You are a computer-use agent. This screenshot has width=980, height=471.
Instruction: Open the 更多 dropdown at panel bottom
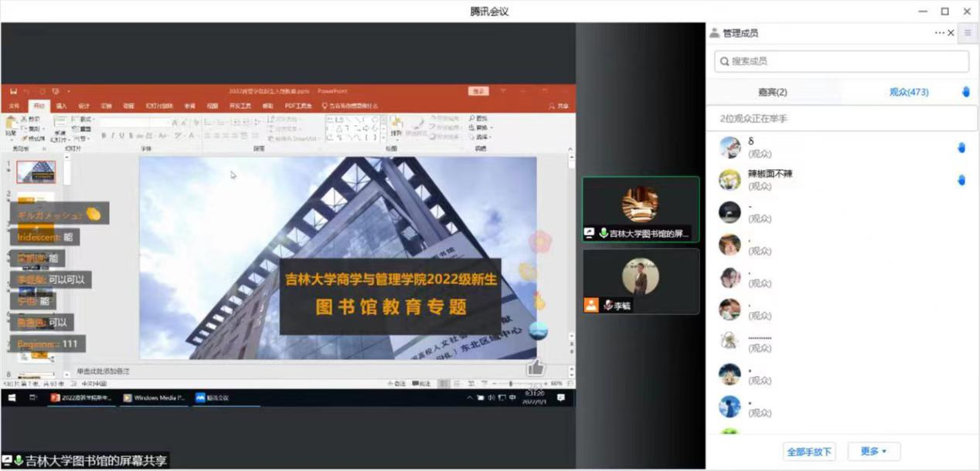(873, 451)
